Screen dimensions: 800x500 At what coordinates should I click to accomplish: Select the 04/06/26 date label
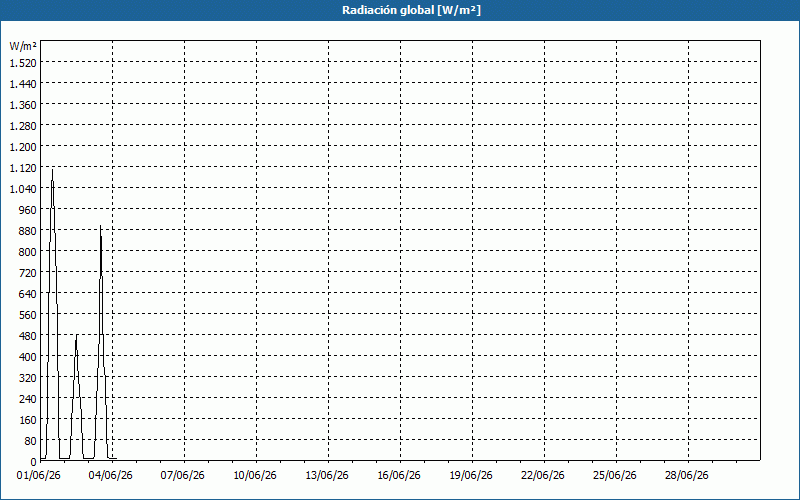pos(111,476)
